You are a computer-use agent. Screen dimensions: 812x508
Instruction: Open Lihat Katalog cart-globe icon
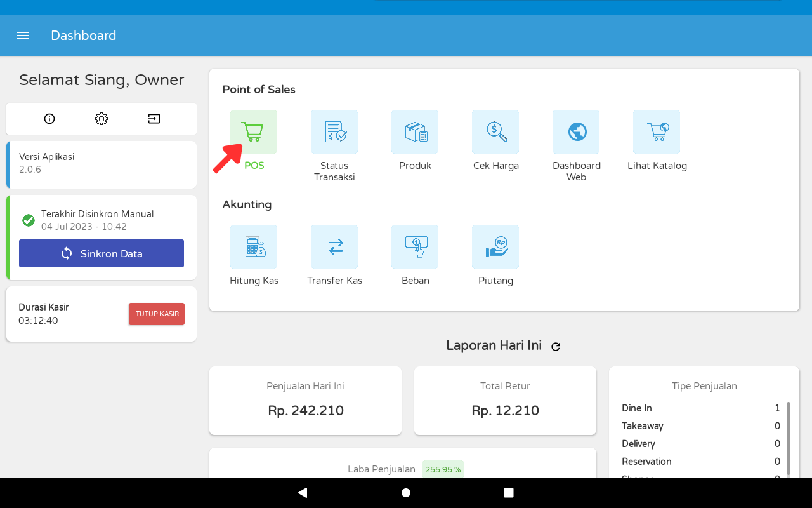point(657,131)
